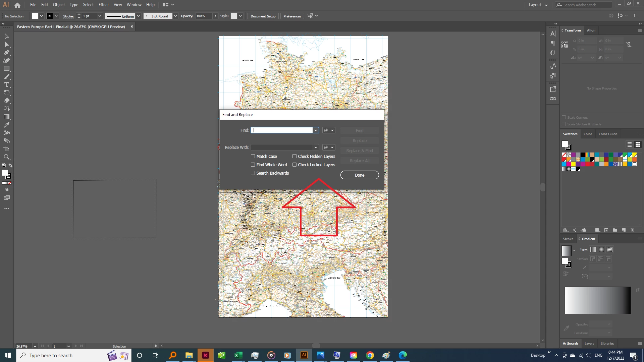Screen dimensions: 644x362
Task: Choose the linear gradient type icon
Action: pyautogui.click(x=593, y=249)
